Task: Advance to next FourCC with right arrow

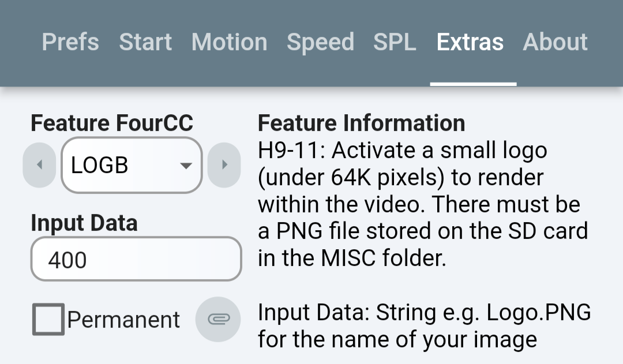Action: (x=224, y=165)
